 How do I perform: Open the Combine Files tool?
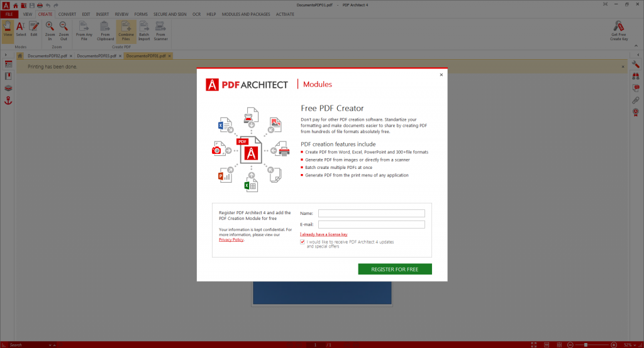126,31
